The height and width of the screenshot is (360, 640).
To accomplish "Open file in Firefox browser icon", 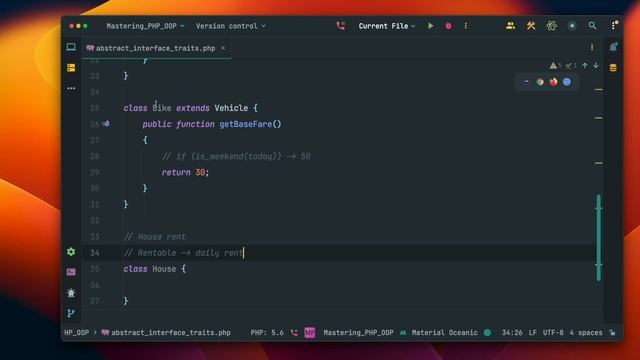I will tap(553, 82).
